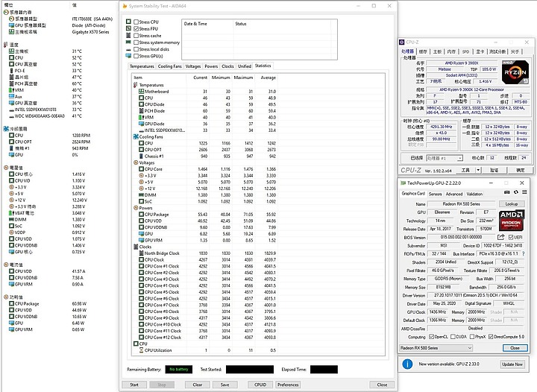Click the Voltages group icon in Statistics
Viewport: 537px width, 392px height.
pos(136,162)
